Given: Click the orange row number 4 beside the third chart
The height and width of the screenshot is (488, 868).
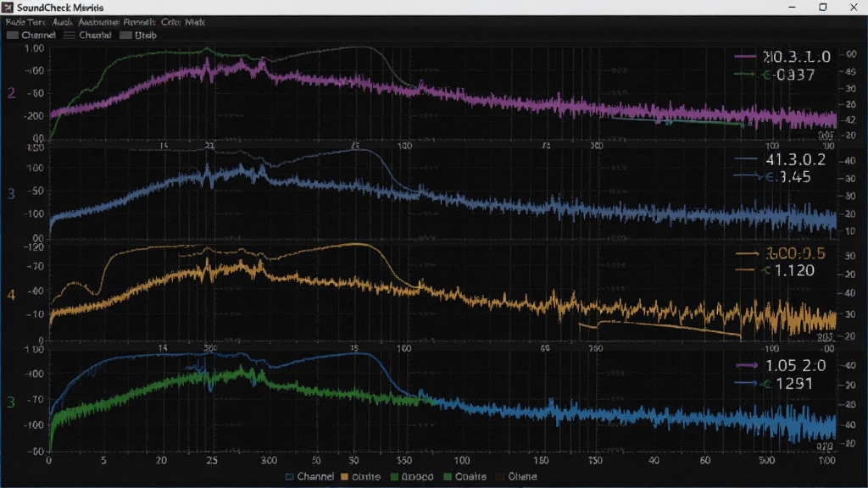Looking at the screenshot, I should click(11, 295).
